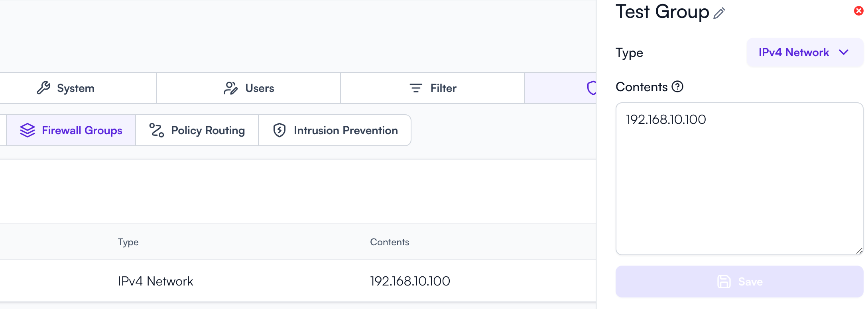Click the Filter lines icon

pyautogui.click(x=416, y=88)
